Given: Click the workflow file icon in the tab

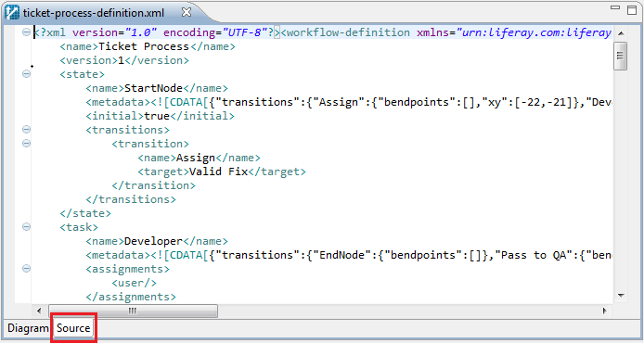Looking at the screenshot, I should coord(13,13).
